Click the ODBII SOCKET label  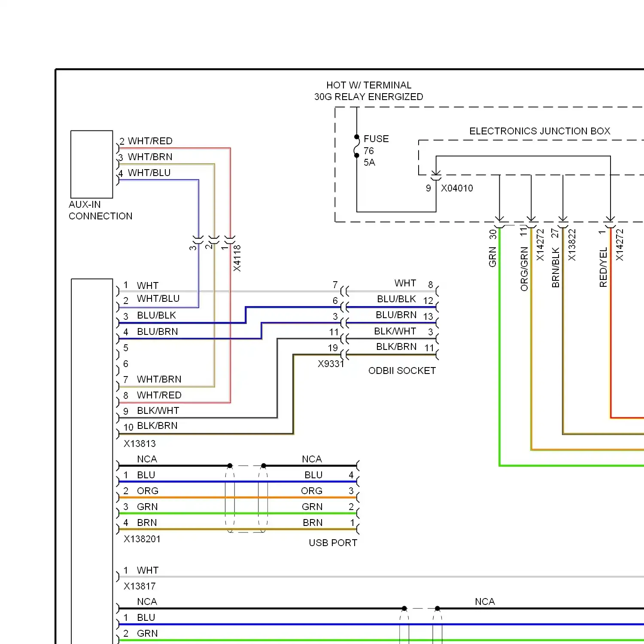(x=402, y=371)
